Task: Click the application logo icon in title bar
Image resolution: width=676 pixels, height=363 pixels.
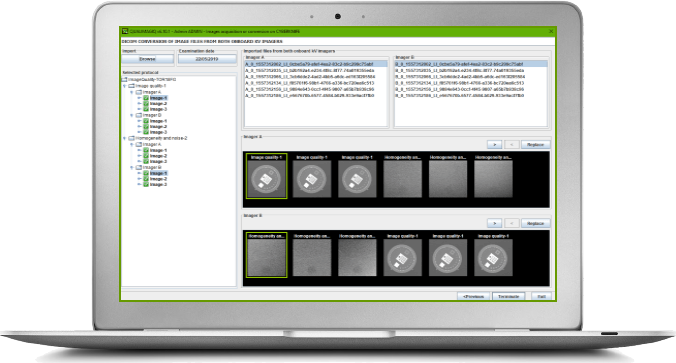Action: pyautogui.click(x=125, y=31)
